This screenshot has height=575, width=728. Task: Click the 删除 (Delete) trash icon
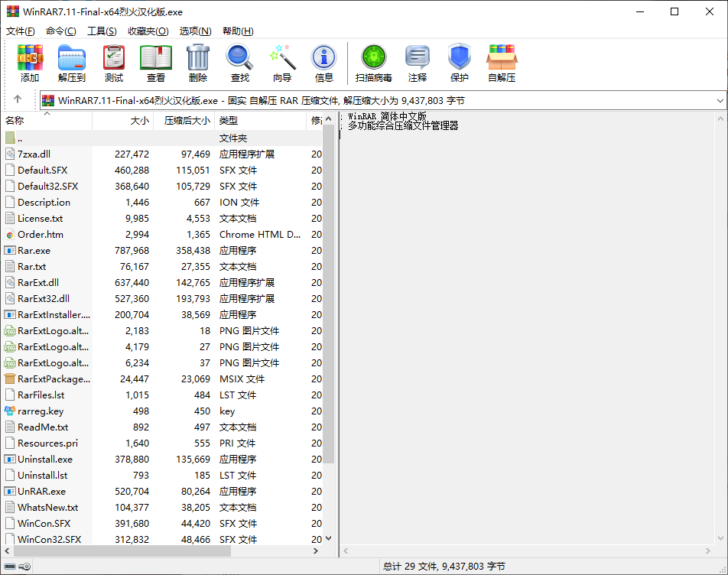(198, 63)
